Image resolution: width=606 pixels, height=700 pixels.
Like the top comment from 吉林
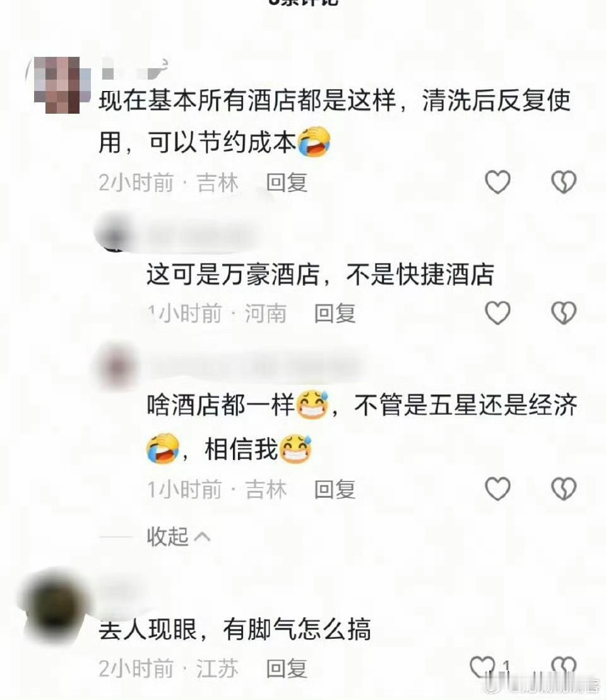tap(497, 182)
